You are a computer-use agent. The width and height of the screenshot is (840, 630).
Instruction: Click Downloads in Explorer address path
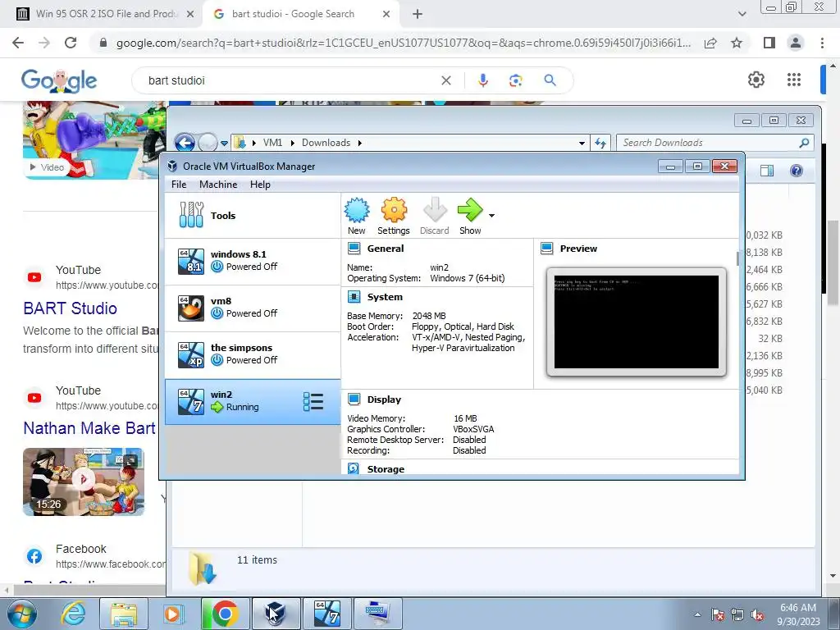(x=326, y=143)
